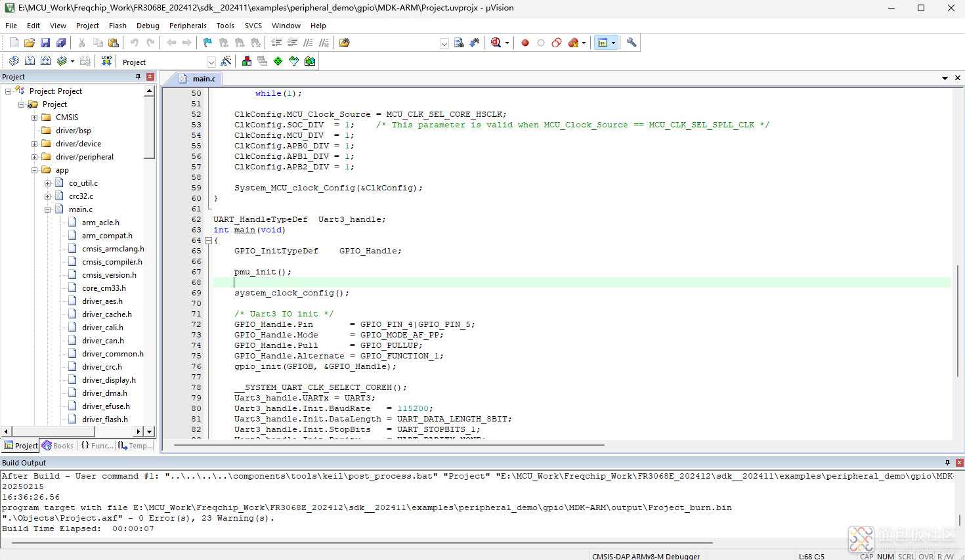
Task: Open the search text dropdown in toolbar
Action: coord(444,44)
